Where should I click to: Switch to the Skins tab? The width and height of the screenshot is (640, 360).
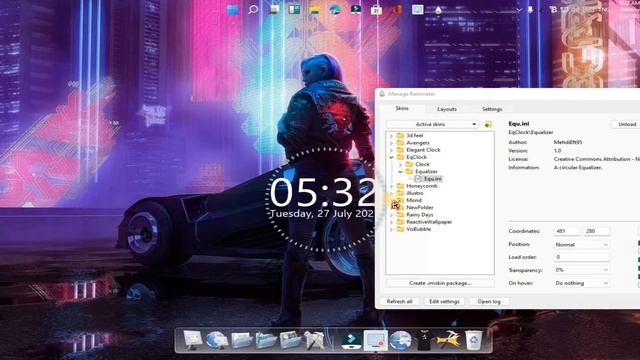[x=402, y=109]
